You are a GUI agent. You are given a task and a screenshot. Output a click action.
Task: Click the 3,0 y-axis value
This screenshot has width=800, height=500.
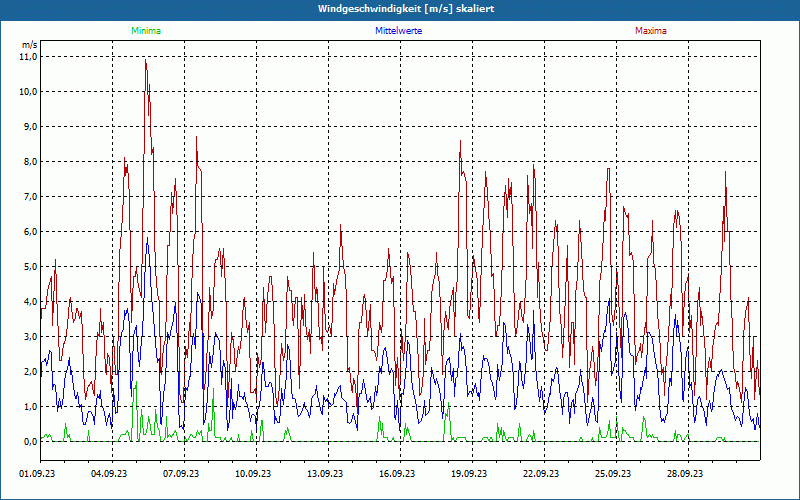(31, 337)
